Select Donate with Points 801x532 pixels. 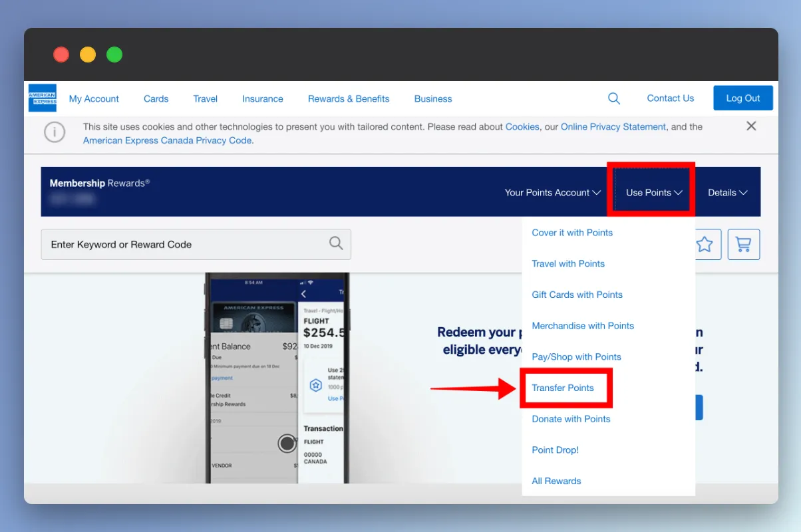point(571,419)
